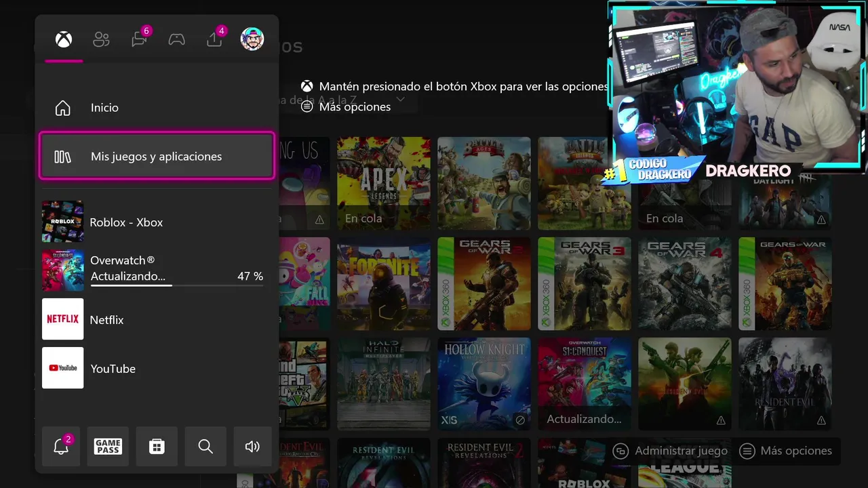868x488 pixels.
Task: Select the Overwatch S1: Conquest updating tile
Action: [585, 384]
